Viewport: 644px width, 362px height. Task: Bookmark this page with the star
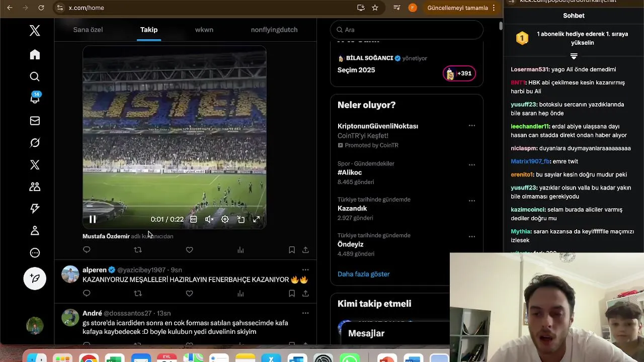tap(375, 8)
